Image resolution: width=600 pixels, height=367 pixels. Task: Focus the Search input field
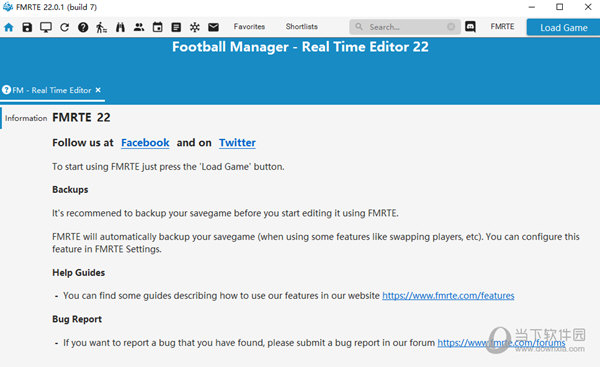[405, 27]
